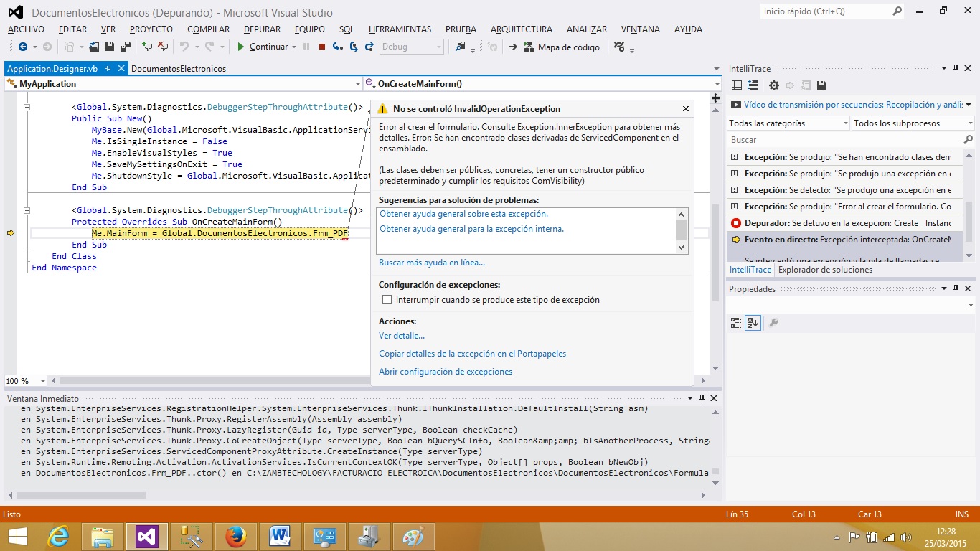Image resolution: width=980 pixels, height=551 pixels.
Task: Switch to Explorador de soluciones tab
Action: [825, 270]
